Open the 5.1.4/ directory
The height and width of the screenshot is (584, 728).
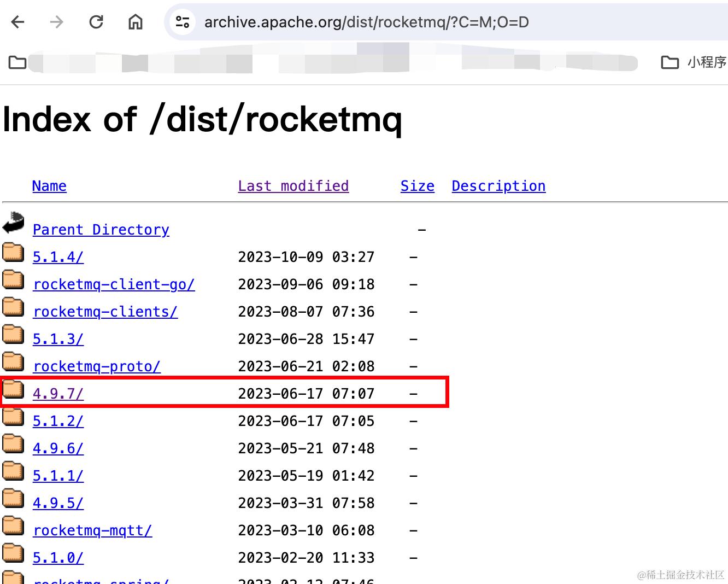point(58,257)
